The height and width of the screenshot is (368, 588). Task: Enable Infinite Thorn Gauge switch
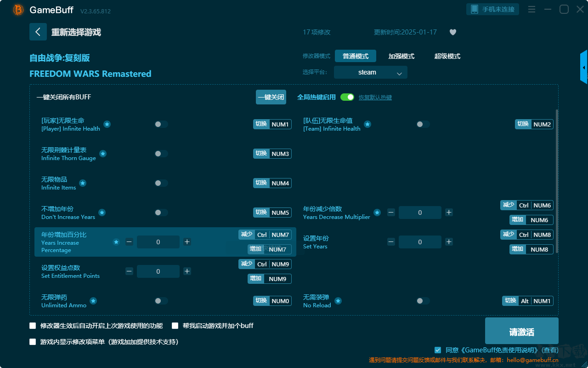point(161,154)
